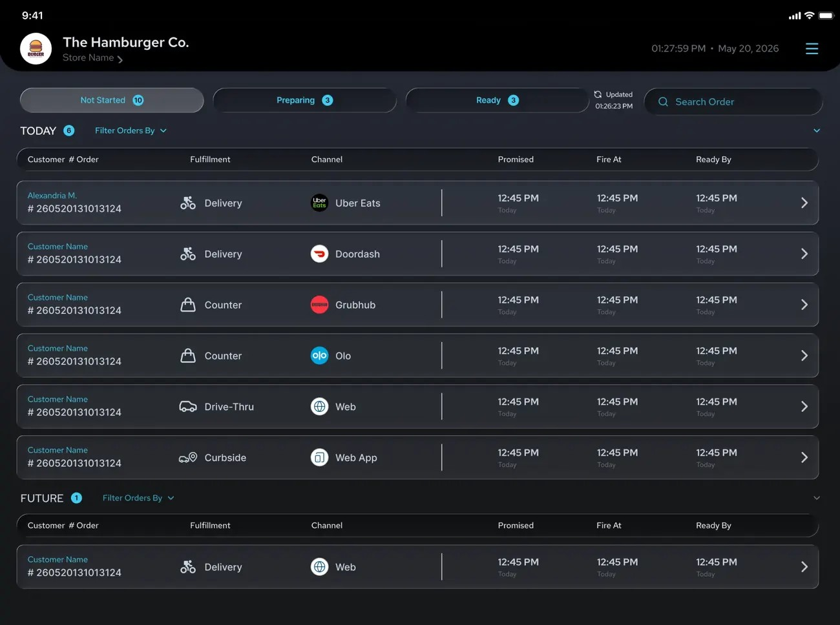The width and height of the screenshot is (840, 625).
Task: Switch to the Ready tab
Action: [497, 100]
